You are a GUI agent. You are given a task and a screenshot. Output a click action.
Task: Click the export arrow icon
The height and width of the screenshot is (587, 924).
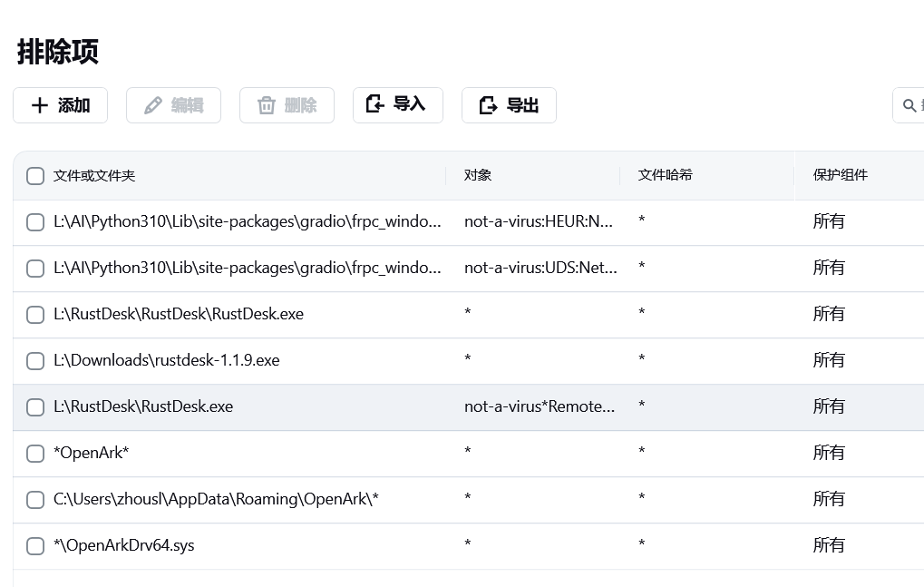(489, 105)
